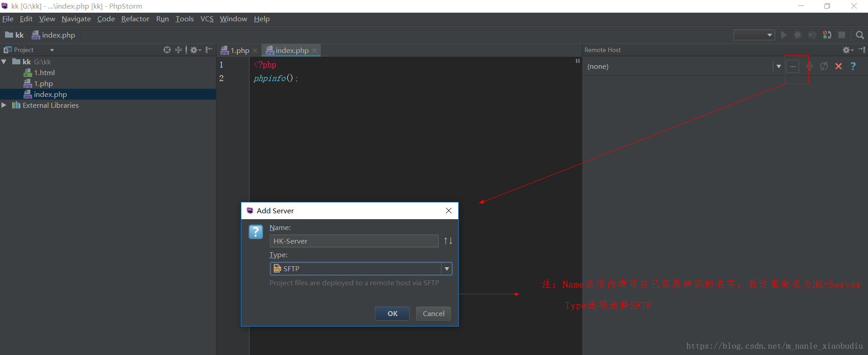
Task: Close the Add Server dialog
Action: click(449, 211)
